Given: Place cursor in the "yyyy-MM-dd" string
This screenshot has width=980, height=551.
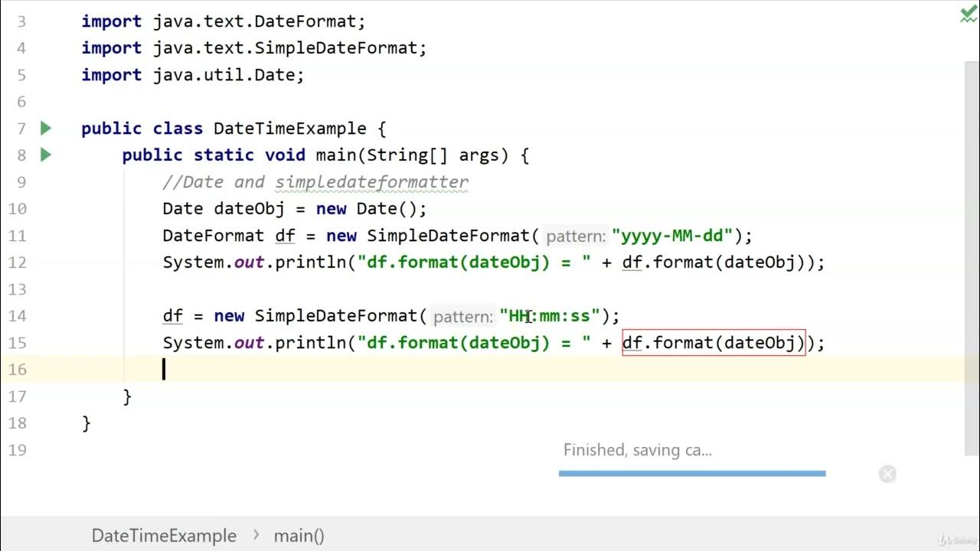Looking at the screenshot, I should pyautogui.click(x=672, y=236).
